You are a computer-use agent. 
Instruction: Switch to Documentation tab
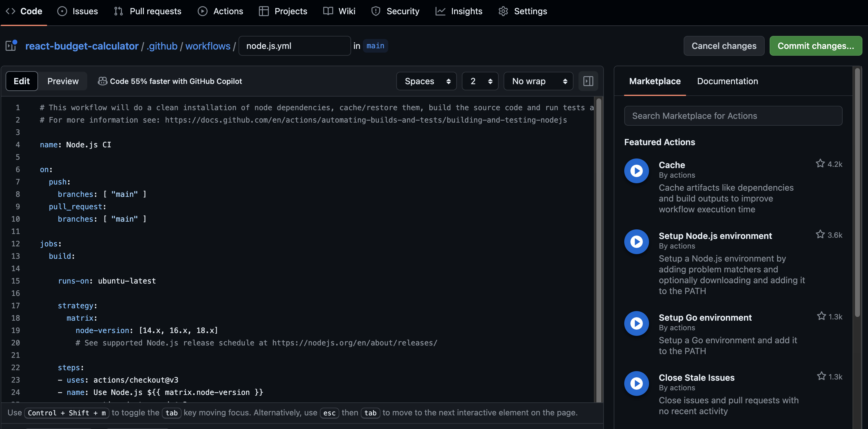tap(727, 81)
